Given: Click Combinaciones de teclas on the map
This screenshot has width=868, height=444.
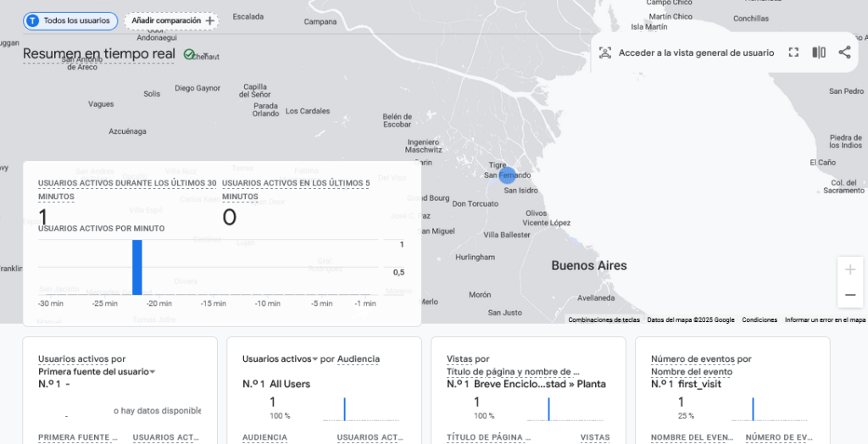Looking at the screenshot, I should click(x=604, y=320).
